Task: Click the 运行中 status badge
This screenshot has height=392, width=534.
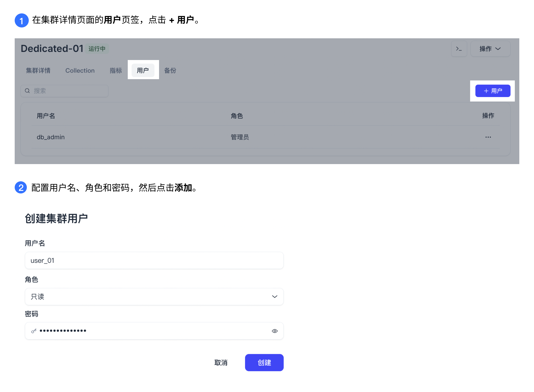Action: [x=97, y=48]
